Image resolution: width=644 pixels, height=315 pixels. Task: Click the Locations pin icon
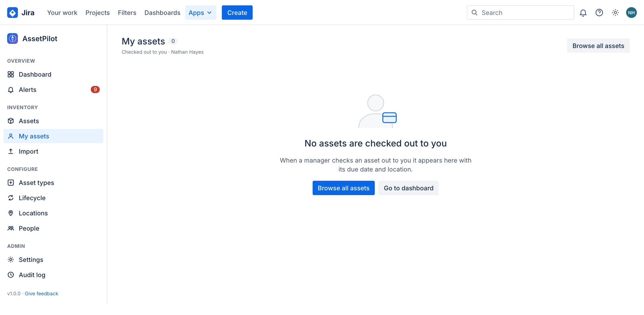click(11, 213)
